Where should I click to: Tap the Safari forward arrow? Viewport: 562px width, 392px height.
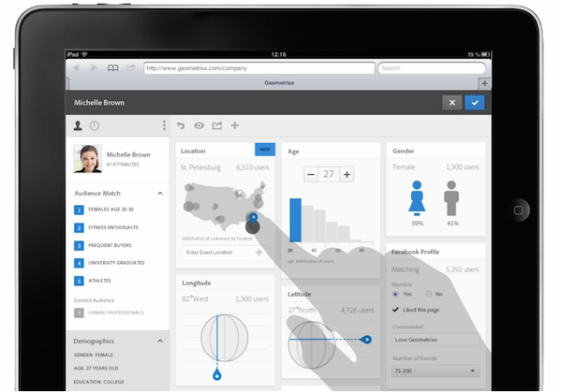(x=94, y=67)
